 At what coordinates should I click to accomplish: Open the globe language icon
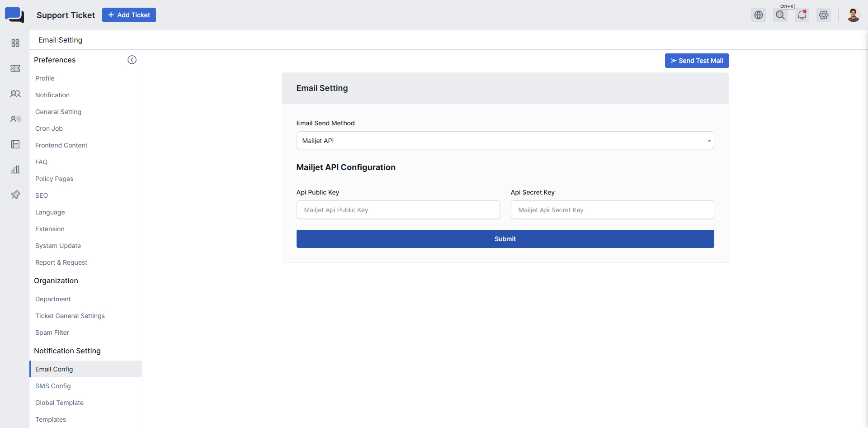[x=759, y=15]
